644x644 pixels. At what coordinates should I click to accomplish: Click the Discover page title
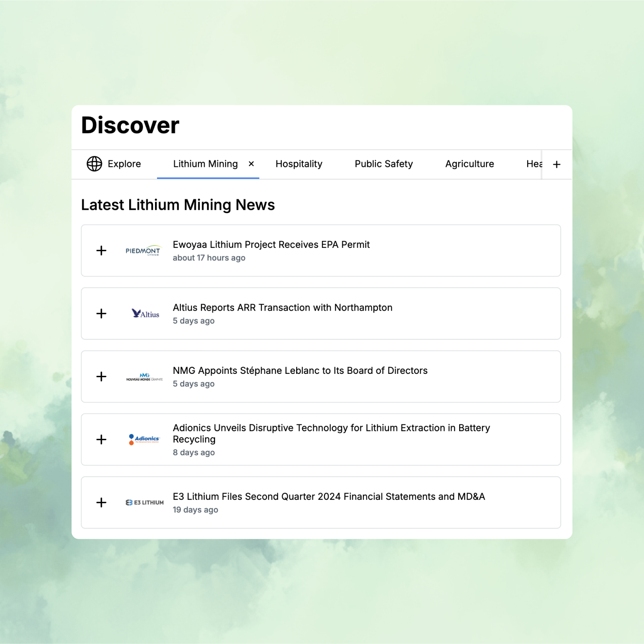coord(130,125)
